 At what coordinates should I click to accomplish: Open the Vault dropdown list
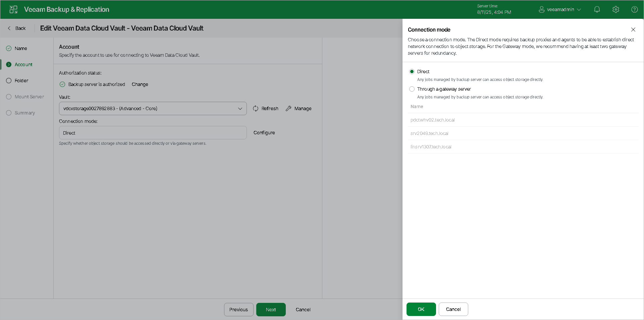tap(153, 108)
